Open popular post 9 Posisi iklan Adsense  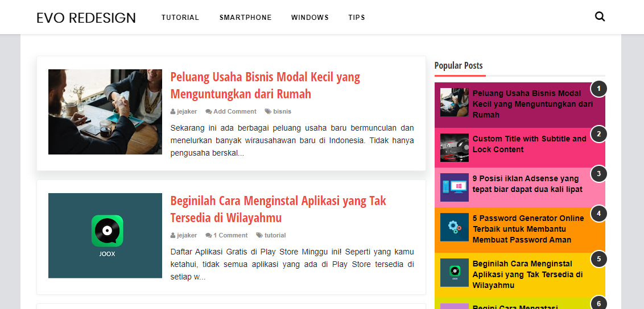point(527,184)
